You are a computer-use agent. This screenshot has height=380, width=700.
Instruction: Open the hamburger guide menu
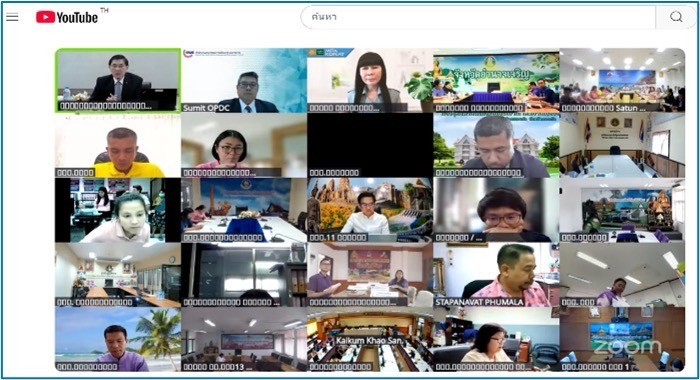[12, 17]
